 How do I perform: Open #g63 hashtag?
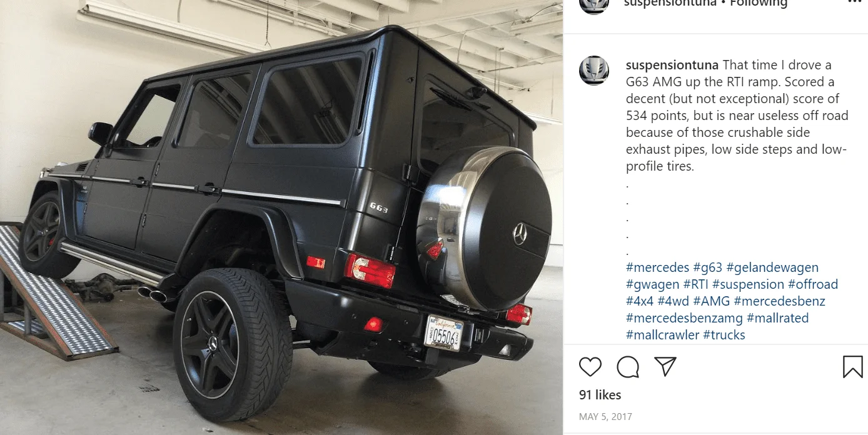pos(708,267)
